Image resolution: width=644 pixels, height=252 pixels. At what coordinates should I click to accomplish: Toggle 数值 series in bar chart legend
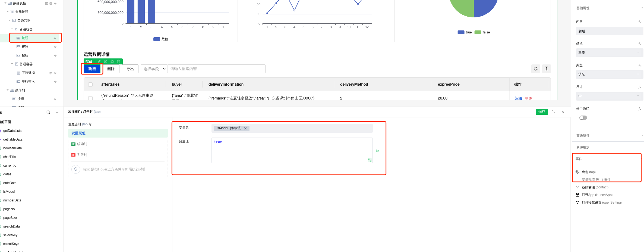pos(161,39)
